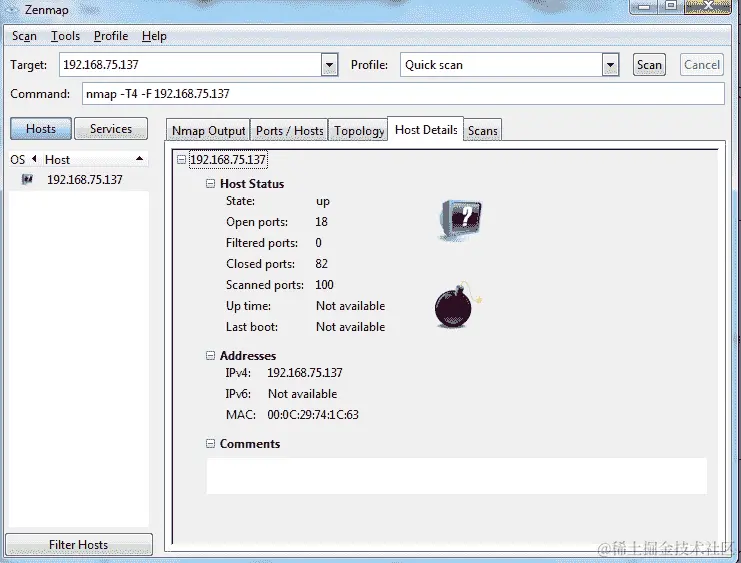Click the Closed ports value 82

[x=321, y=264]
